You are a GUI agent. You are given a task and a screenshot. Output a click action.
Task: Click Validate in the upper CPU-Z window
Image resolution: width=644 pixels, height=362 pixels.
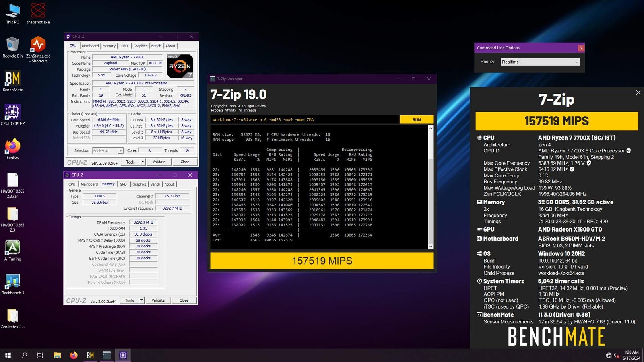click(x=159, y=162)
